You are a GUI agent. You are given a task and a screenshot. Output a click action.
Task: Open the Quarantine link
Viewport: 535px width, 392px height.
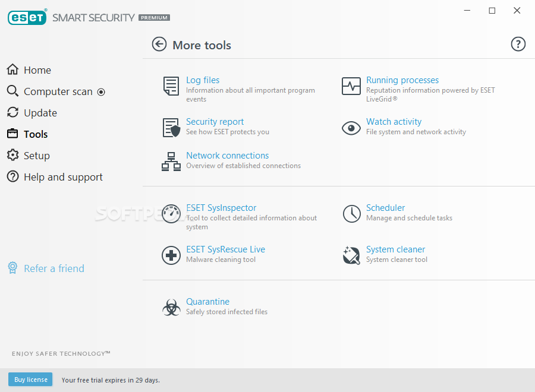click(207, 302)
